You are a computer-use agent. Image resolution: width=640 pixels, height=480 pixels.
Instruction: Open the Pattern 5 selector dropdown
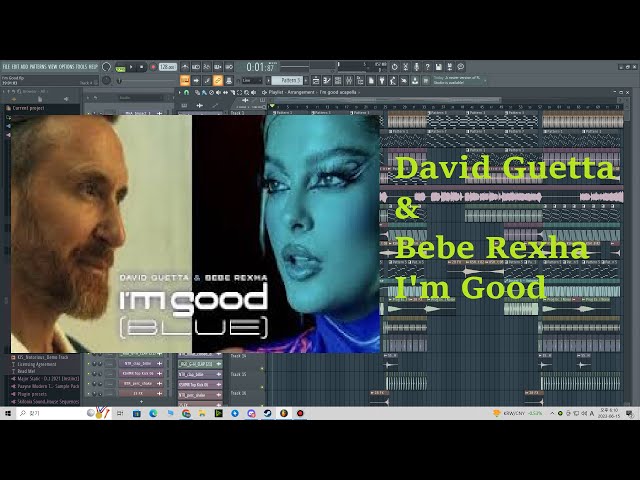(x=287, y=80)
